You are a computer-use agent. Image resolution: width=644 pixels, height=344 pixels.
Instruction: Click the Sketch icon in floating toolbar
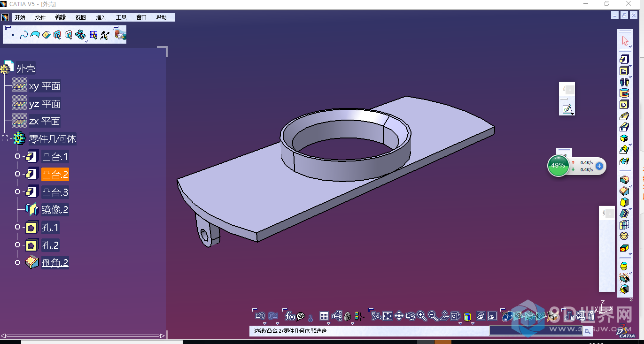click(x=567, y=109)
